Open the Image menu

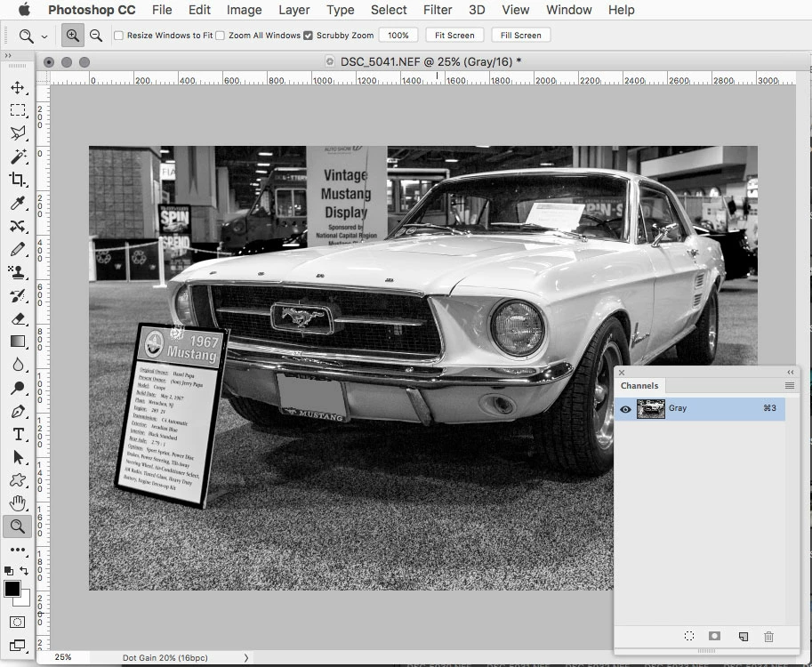pyautogui.click(x=244, y=10)
